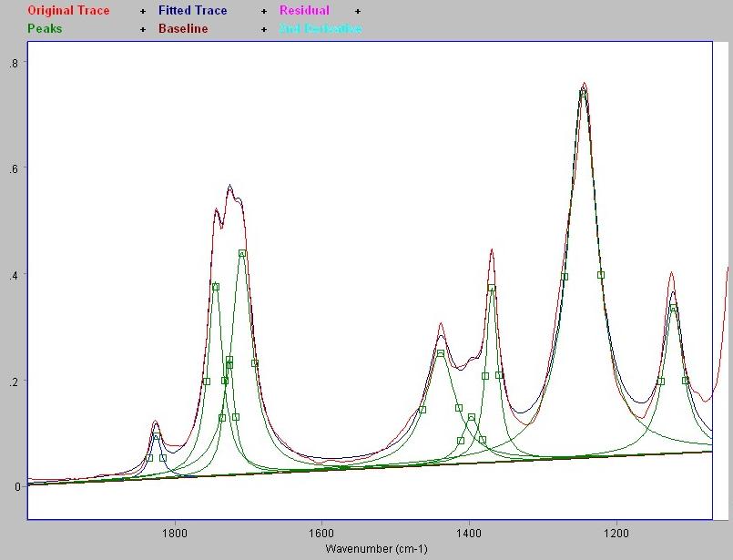Pick the top handle of the peak near 1710

tap(242, 253)
